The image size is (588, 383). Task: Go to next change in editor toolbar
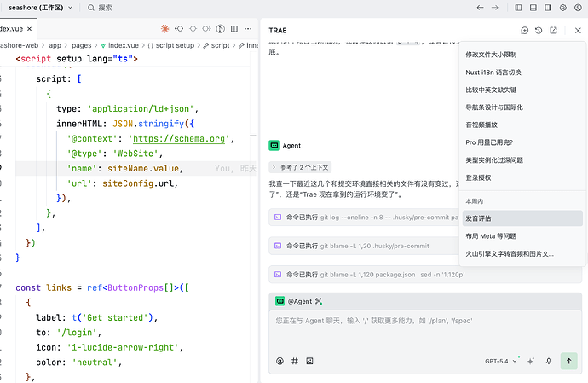[206, 29]
